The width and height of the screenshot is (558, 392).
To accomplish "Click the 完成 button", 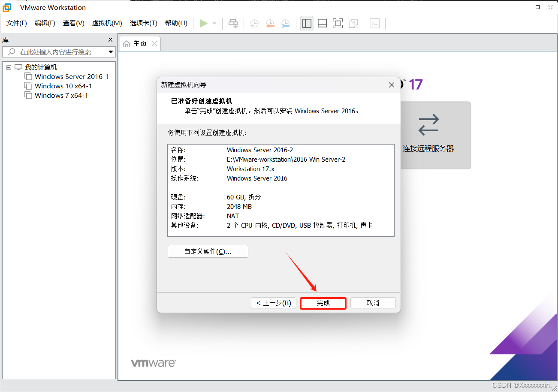I will [x=323, y=303].
